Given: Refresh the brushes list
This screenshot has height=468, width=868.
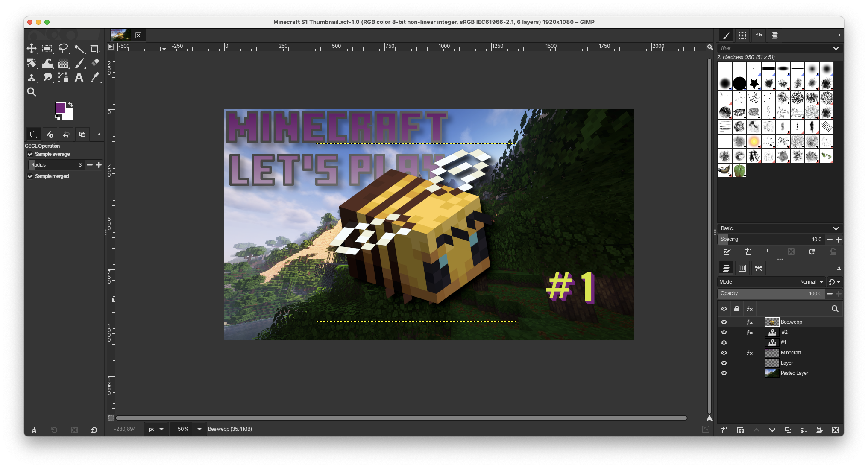Looking at the screenshot, I should pos(812,252).
